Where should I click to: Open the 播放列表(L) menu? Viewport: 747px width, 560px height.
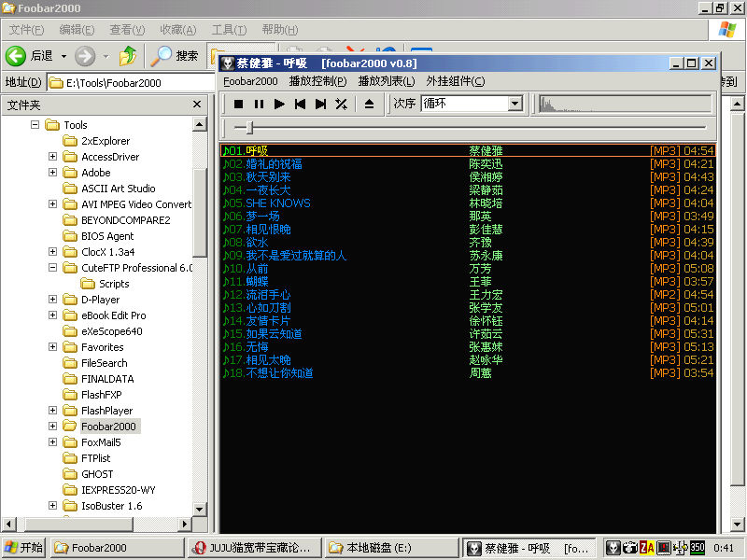(387, 81)
